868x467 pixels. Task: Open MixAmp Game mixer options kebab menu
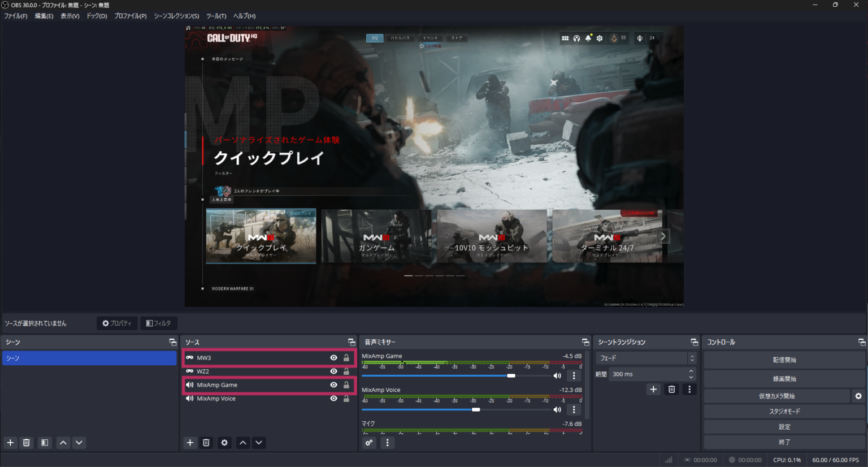coord(574,375)
